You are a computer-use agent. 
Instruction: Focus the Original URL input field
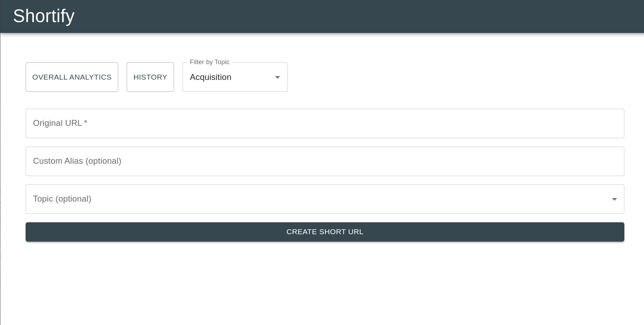point(325,123)
